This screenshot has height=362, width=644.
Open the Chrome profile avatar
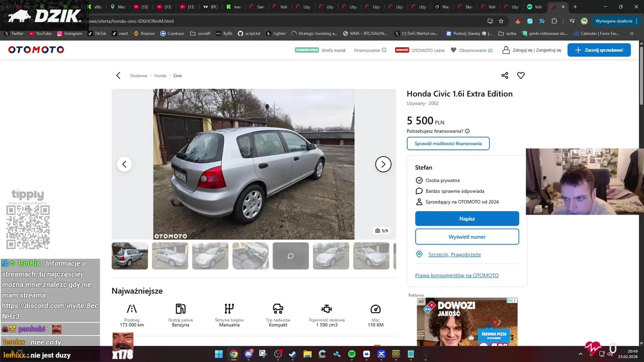(x=584, y=21)
